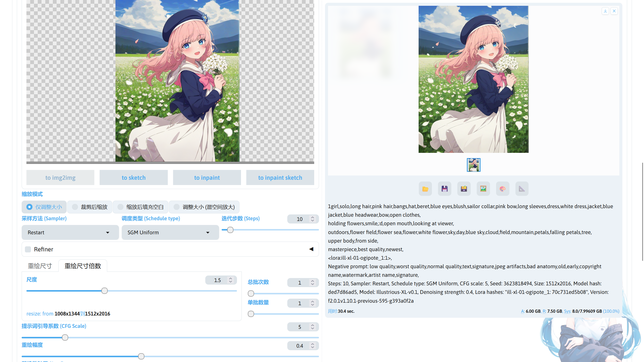Image resolution: width=644 pixels, height=362 pixels.
Task: Click the triangle ruler extras icon
Action: coord(522,189)
